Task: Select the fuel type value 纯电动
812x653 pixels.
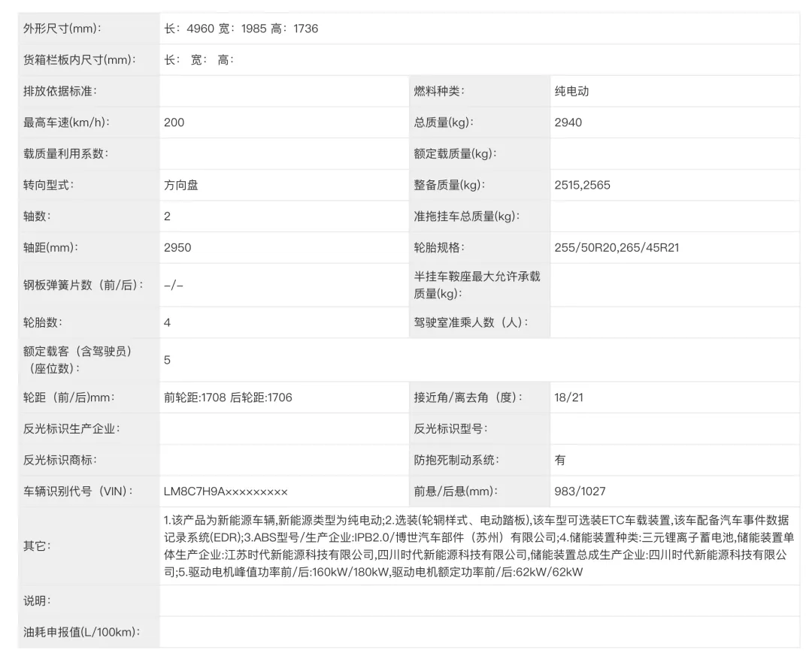Action: tap(571, 91)
